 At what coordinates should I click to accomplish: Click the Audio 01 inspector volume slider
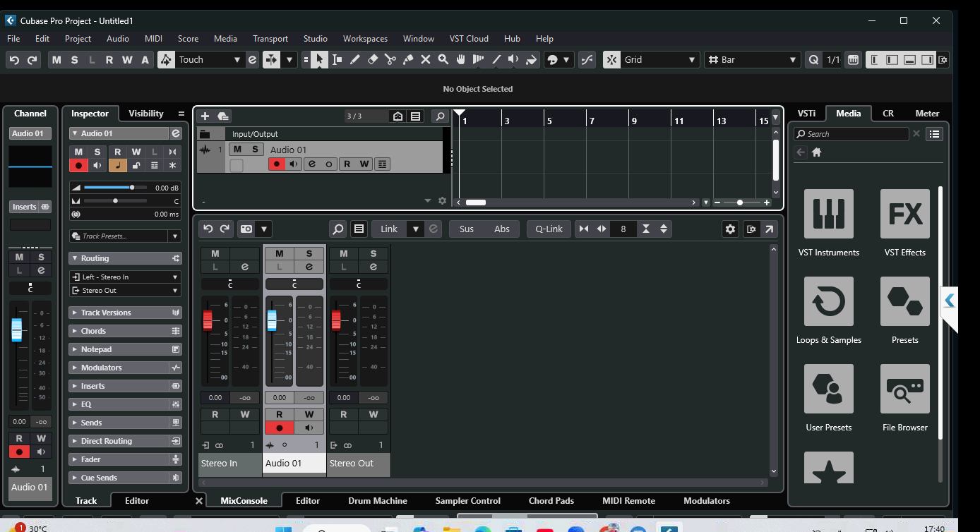pyautogui.click(x=114, y=188)
